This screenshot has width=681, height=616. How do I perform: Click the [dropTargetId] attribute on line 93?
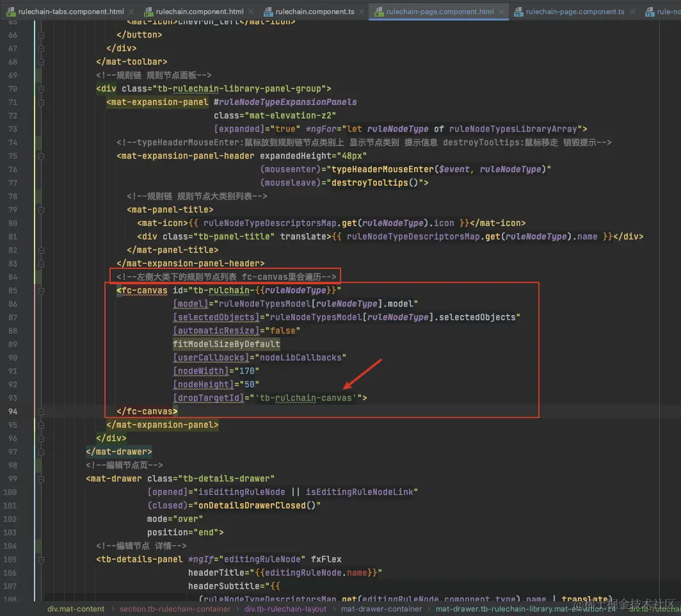(x=209, y=398)
